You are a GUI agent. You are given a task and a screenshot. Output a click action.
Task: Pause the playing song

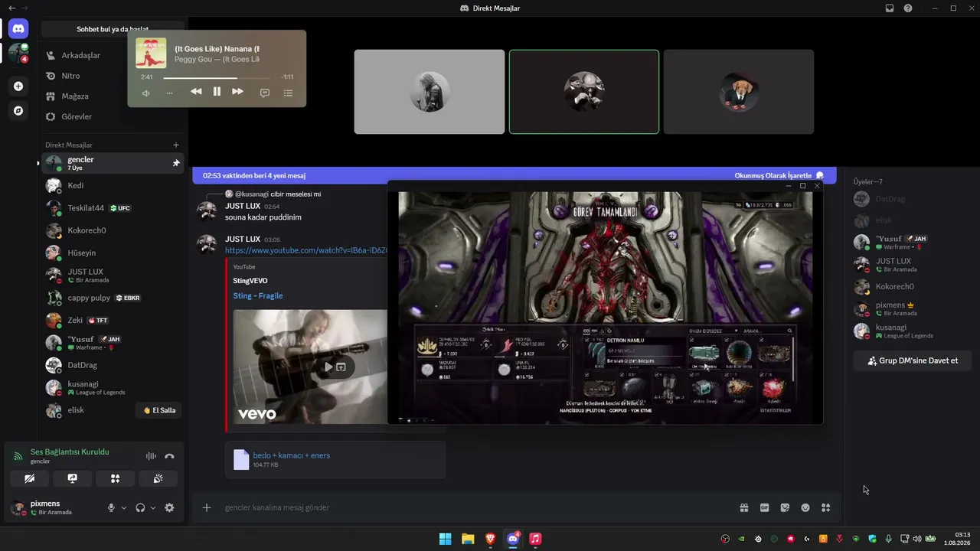(217, 92)
